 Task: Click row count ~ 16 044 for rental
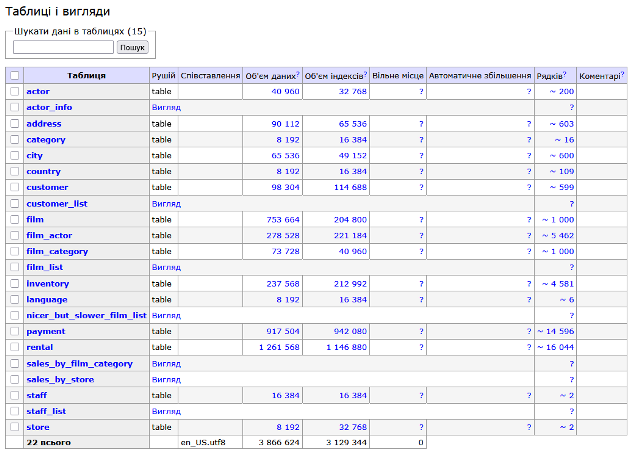(555, 347)
